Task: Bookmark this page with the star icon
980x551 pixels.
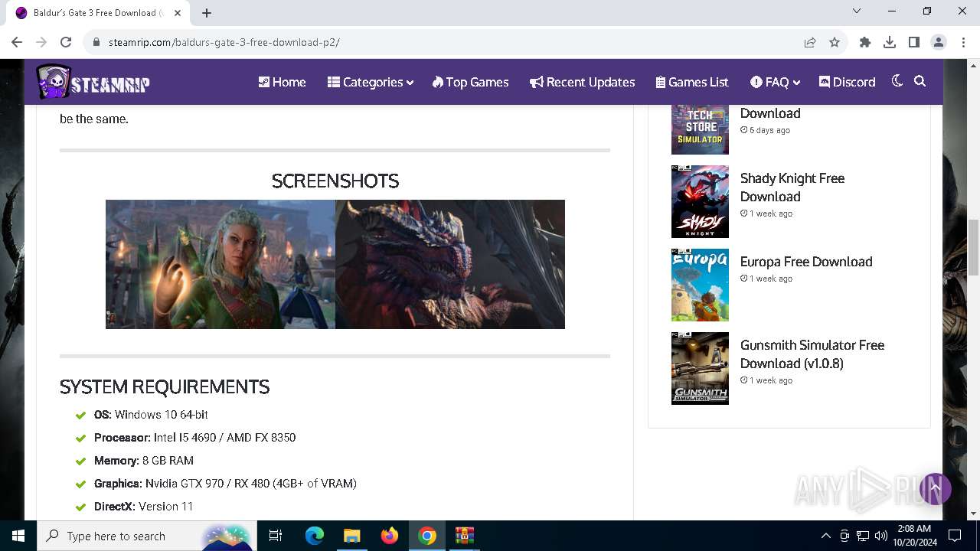Action: coord(835,42)
